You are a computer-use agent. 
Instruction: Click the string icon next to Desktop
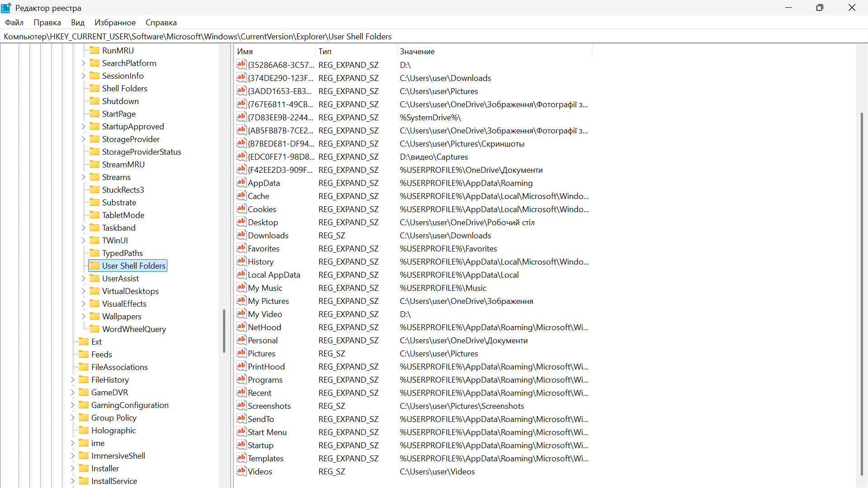(x=241, y=222)
